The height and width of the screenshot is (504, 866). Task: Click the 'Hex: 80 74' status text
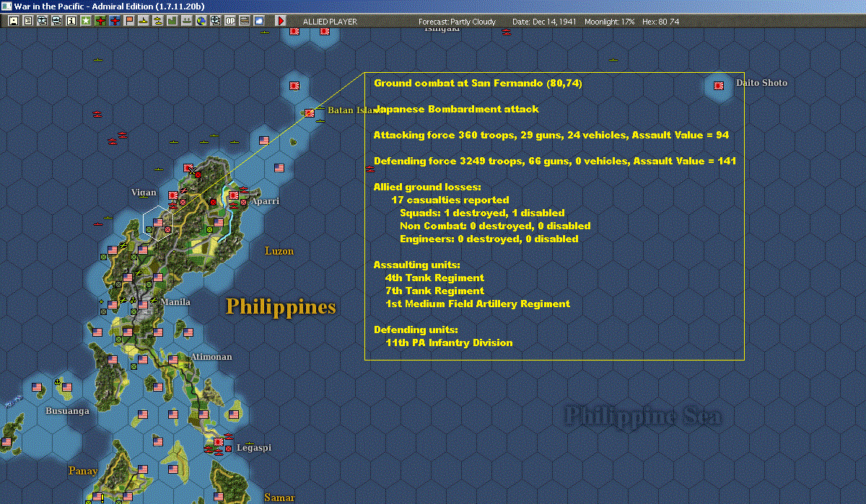(660, 22)
